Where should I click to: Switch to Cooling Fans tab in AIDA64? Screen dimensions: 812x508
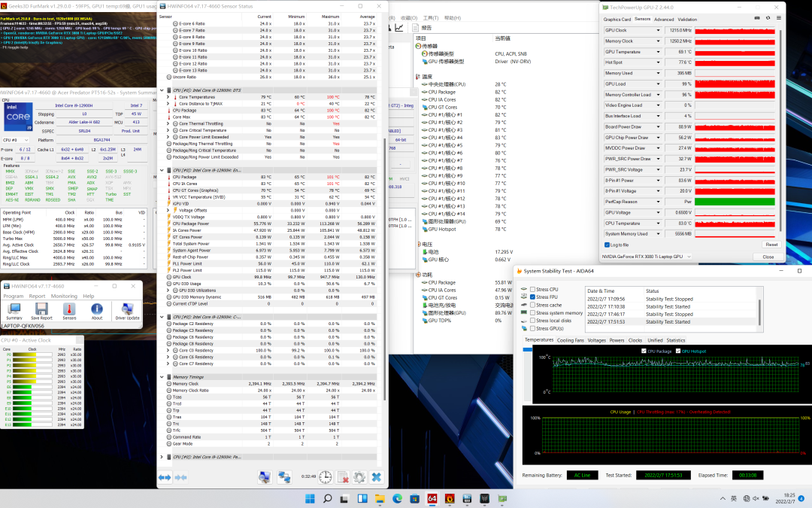click(x=570, y=341)
